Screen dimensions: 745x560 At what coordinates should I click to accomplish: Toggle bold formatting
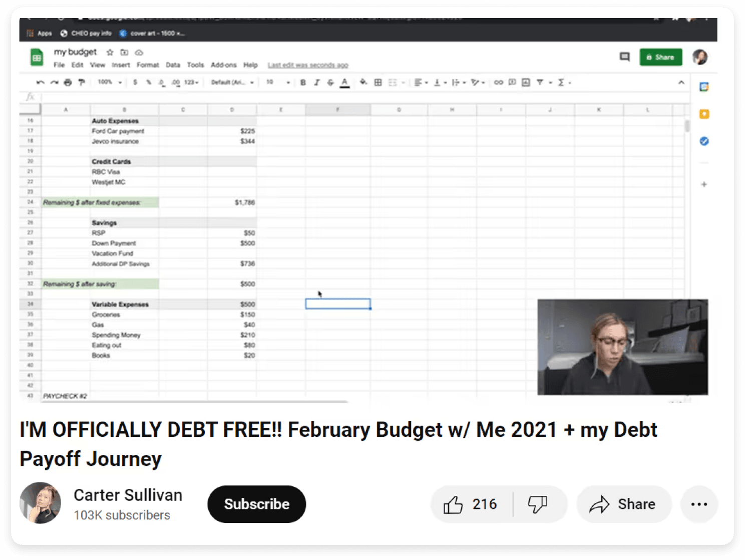(x=303, y=82)
